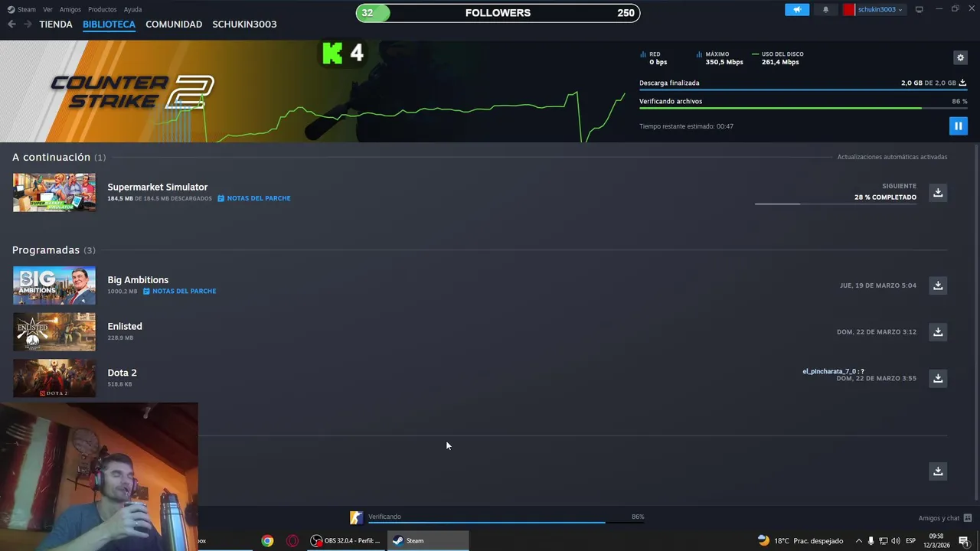The height and width of the screenshot is (551, 980).
Task: Click Verificando archivos progress bar
Action: pyautogui.click(x=803, y=108)
